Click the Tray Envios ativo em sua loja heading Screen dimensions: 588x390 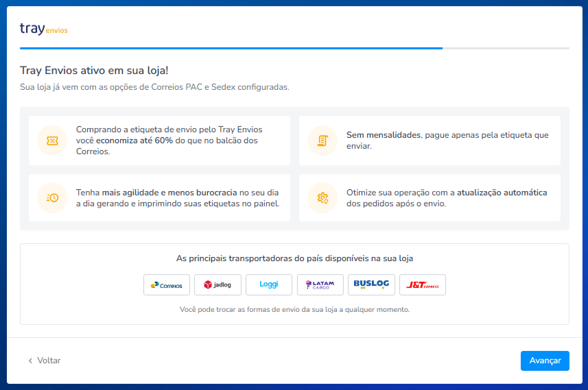point(94,71)
